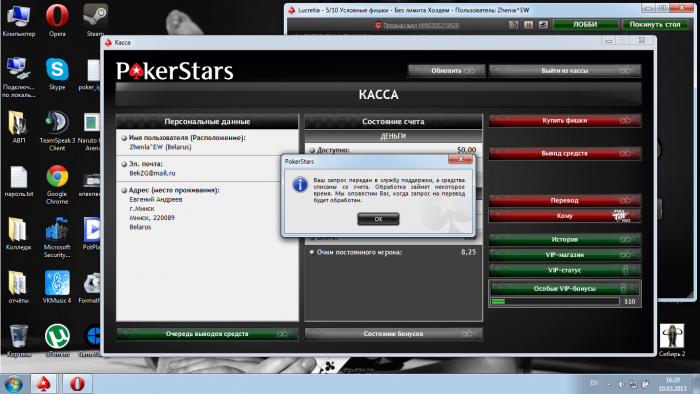Open История in the cashier
Viewport: 700px width, 394px height.
pyautogui.click(x=565, y=239)
